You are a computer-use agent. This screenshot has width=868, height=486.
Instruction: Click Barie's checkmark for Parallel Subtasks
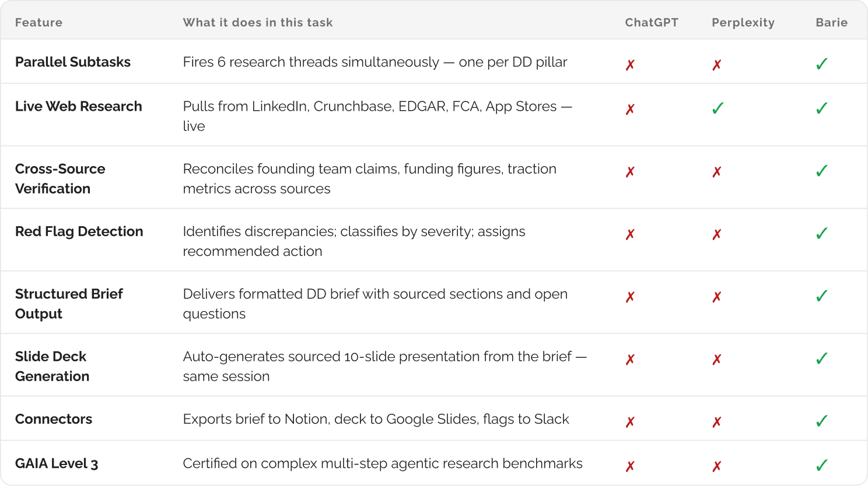point(821,64)
